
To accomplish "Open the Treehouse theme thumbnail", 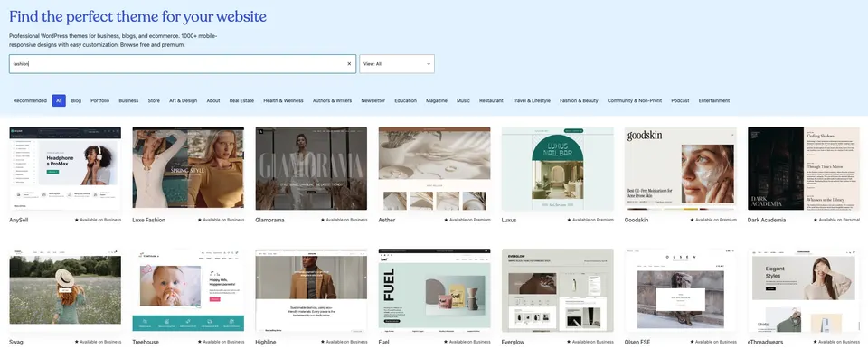I will point(188,290).
